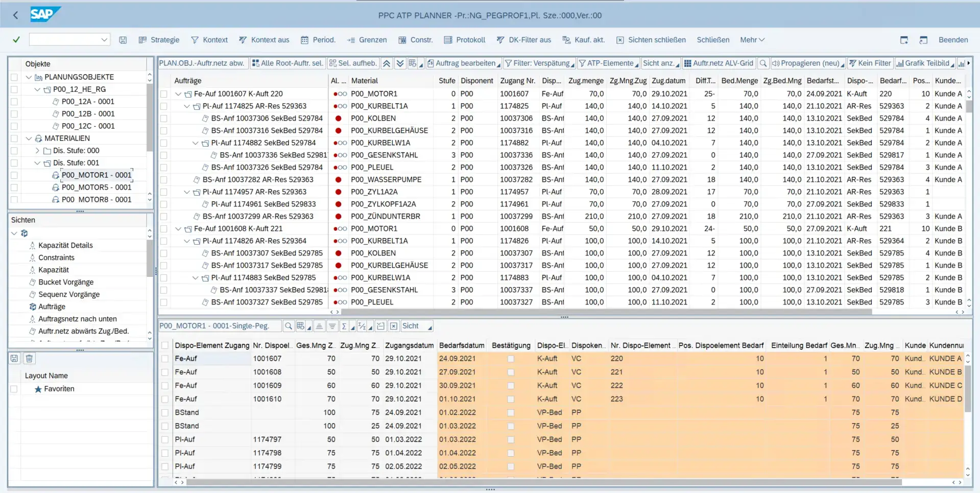This screenshot has height=493, width=980.
Task: Click the new window session icon left of Beenden
Action: [923, 40]
